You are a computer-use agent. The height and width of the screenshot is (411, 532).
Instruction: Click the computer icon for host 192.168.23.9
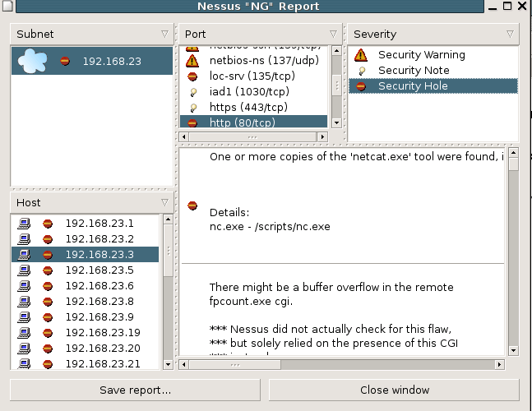coord(24,317)
